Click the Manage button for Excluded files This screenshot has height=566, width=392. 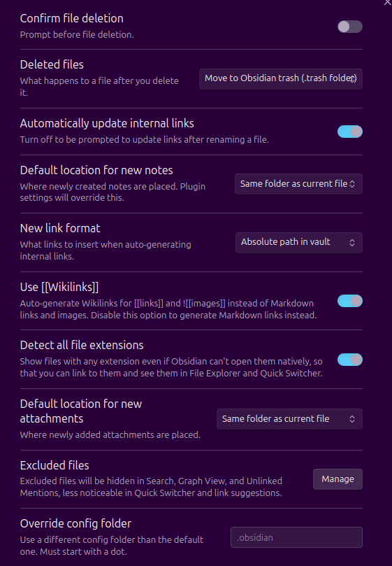coord(337,479)
